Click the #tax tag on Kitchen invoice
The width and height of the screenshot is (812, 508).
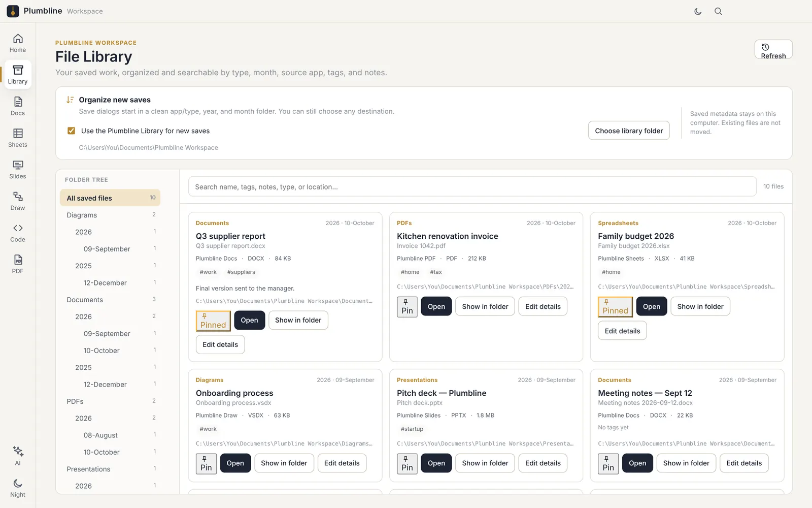click(x=436, y=272)
